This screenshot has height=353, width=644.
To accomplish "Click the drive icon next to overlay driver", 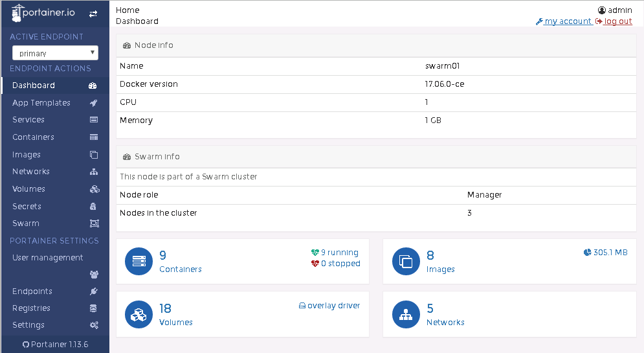I will (302, 306).
